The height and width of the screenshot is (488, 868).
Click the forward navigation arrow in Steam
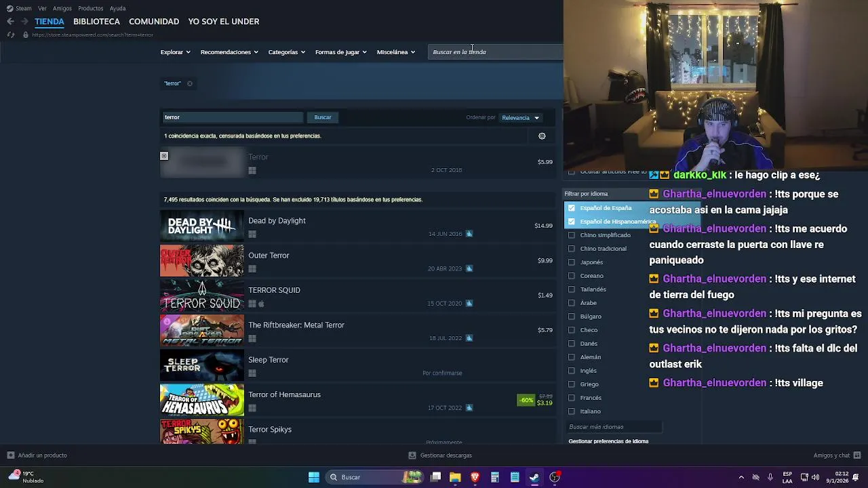pos(24,22)
